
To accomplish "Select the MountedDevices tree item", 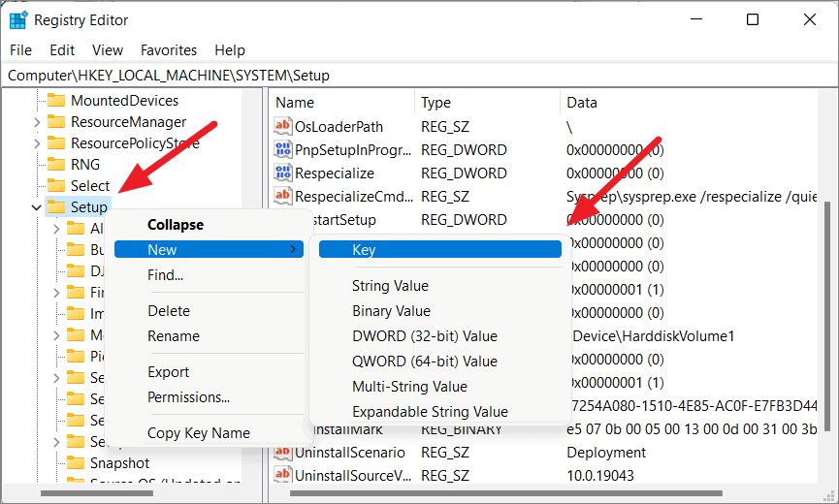I will (125, 101).
